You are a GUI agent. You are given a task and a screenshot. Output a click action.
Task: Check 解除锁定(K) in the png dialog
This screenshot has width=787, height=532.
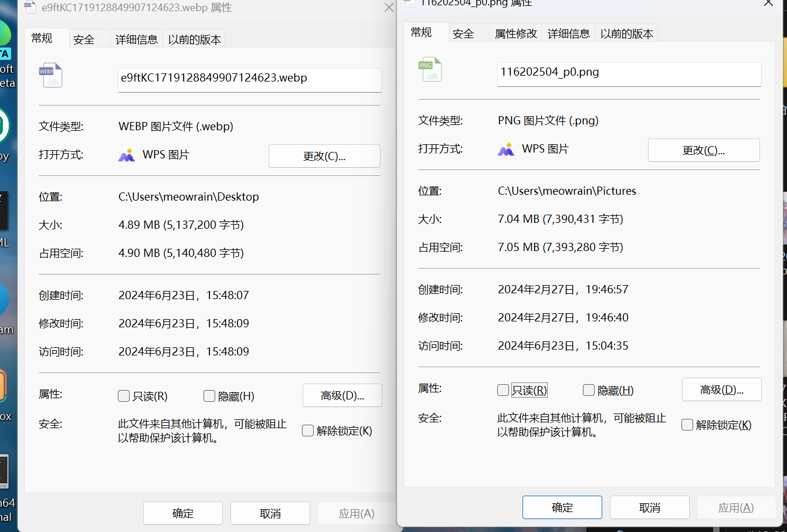coord(687,425)
